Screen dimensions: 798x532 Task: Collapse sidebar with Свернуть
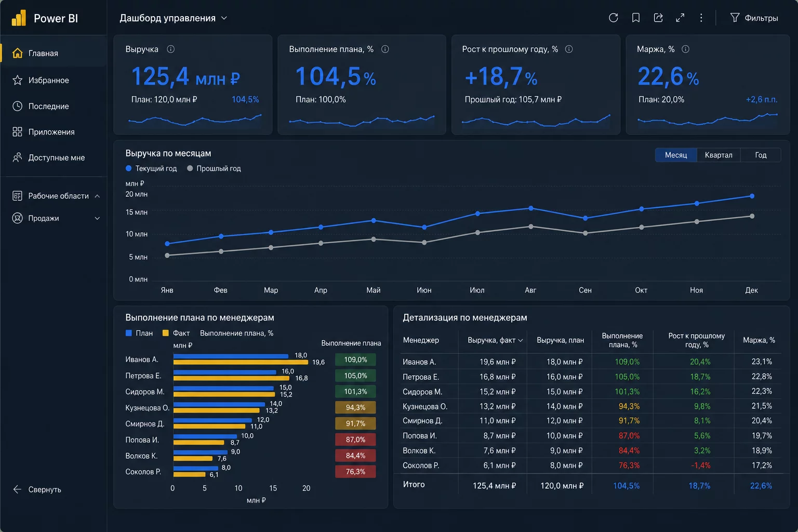[x=37, y=489]
